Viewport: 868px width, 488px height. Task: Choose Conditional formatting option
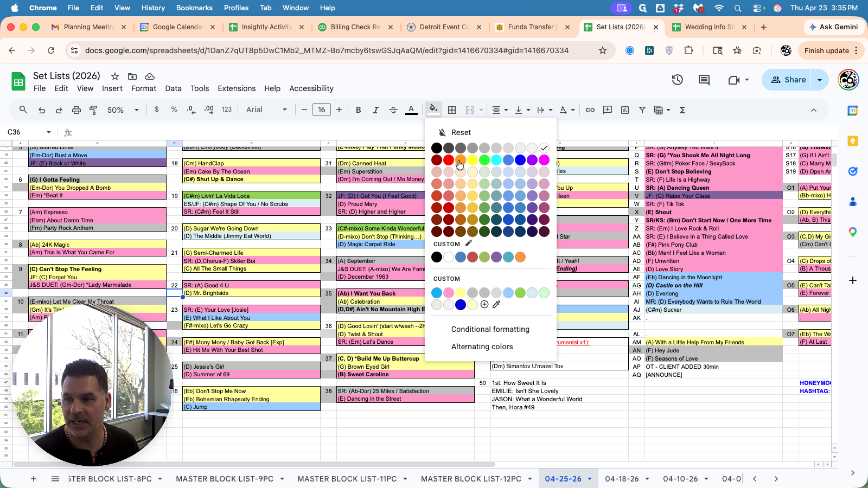pyautogui.click(x=490, y=329)
